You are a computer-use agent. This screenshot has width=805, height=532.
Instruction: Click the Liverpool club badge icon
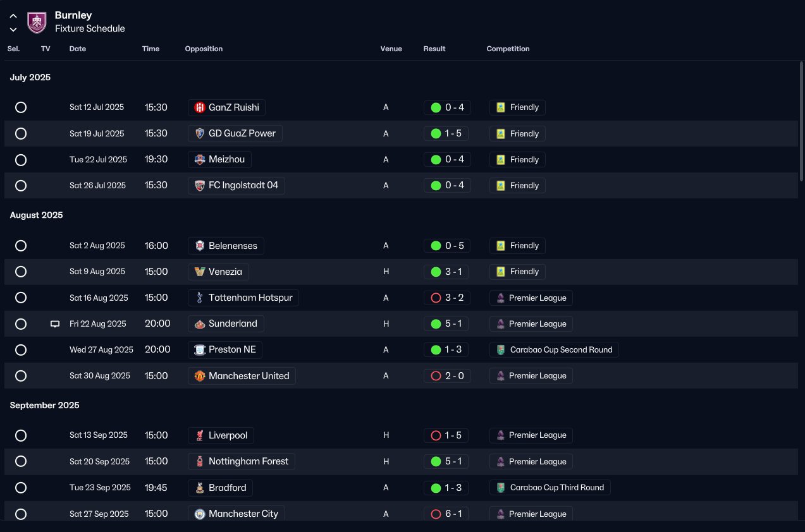coord(200,435)
